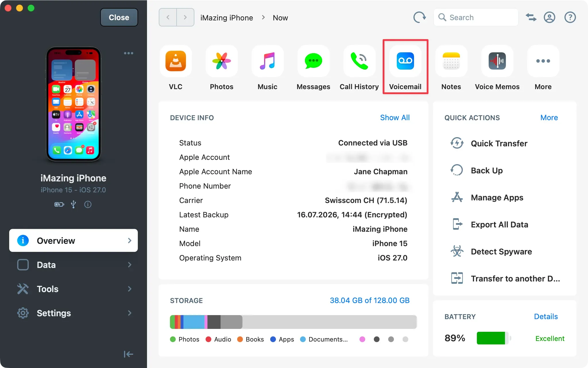The width and height of the screenshot is (588, 368).
Task: Open Data section in sidebar
Action: [73, 264]
